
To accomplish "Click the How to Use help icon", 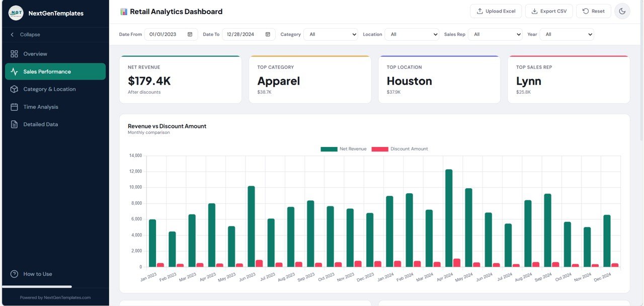I will (x=14, y=274).
